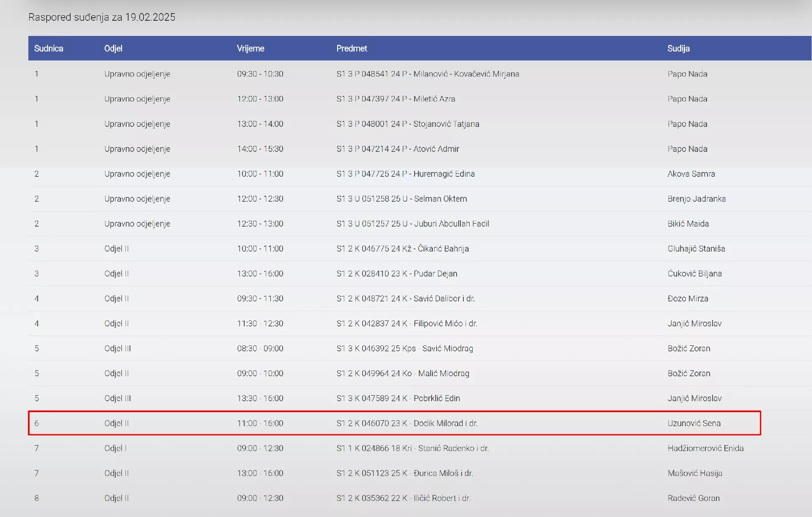
Task: Click the 08:30 - 09:00 time cell
Action: [260, 348]
